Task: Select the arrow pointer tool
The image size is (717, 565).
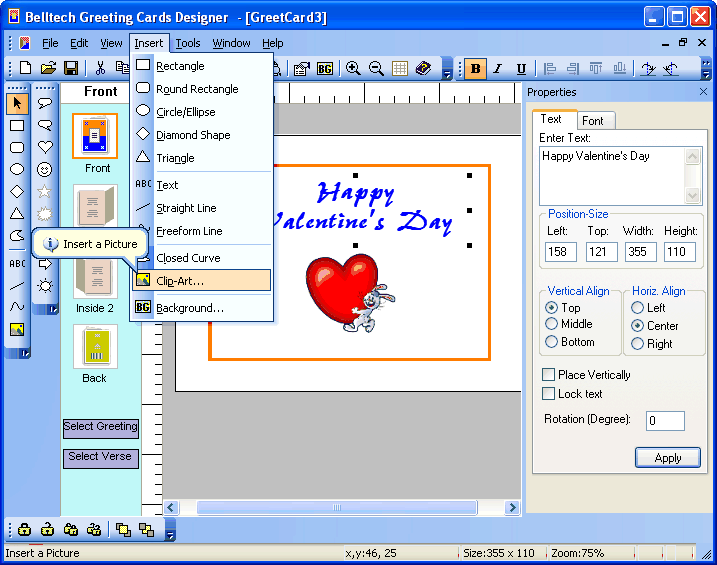Action: [17, 104]
